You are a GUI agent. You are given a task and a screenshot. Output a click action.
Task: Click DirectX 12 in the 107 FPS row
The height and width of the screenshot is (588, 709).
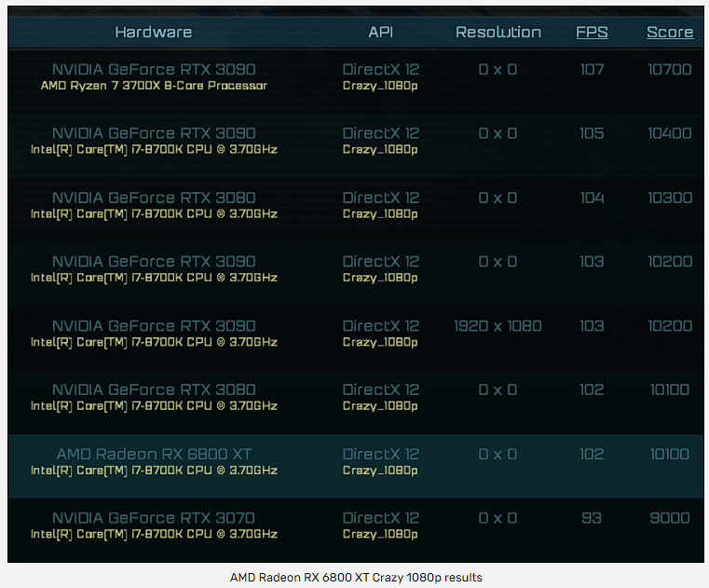(x=381, y=69)
